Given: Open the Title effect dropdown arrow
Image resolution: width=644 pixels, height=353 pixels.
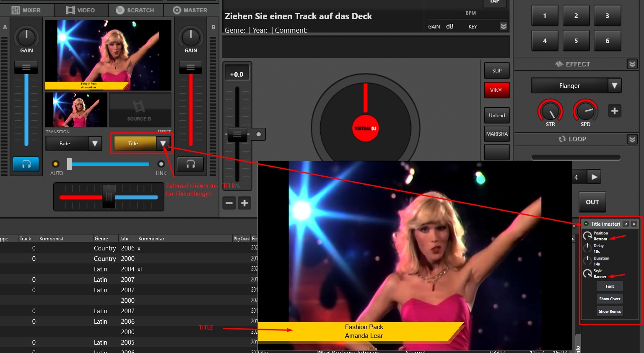Looking at the screenshot, I should tap(163, 144).
